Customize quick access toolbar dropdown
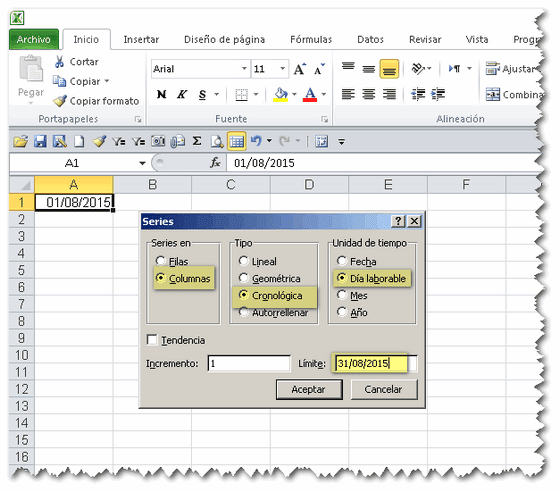This screenshot has height=492, width=560. 341,142
